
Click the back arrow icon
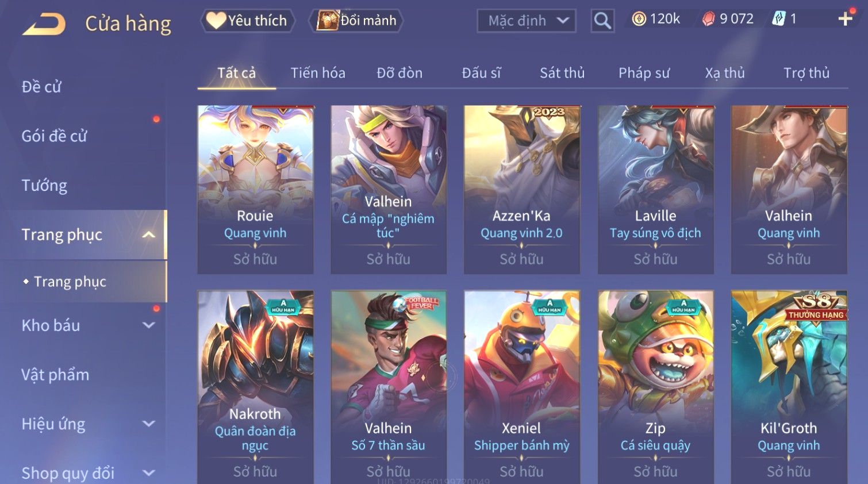tap(44, 24)
